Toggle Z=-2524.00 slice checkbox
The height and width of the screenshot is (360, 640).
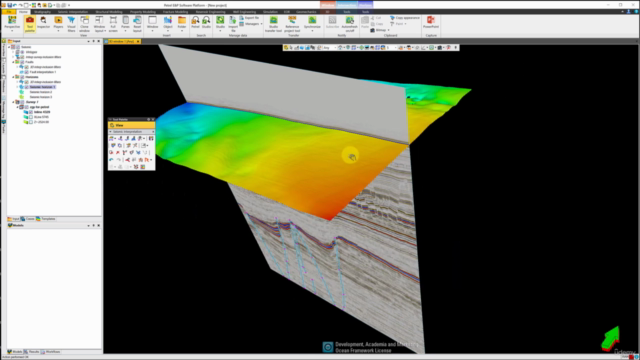click(x=31, y=122)
